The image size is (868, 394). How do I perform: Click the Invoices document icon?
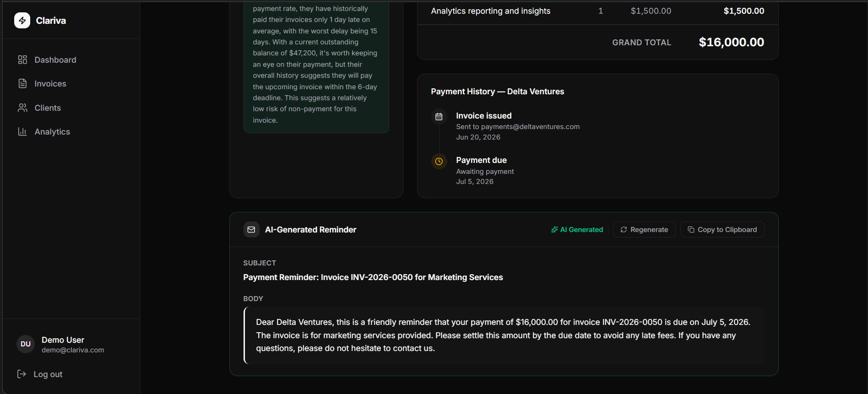click(22, 84)
